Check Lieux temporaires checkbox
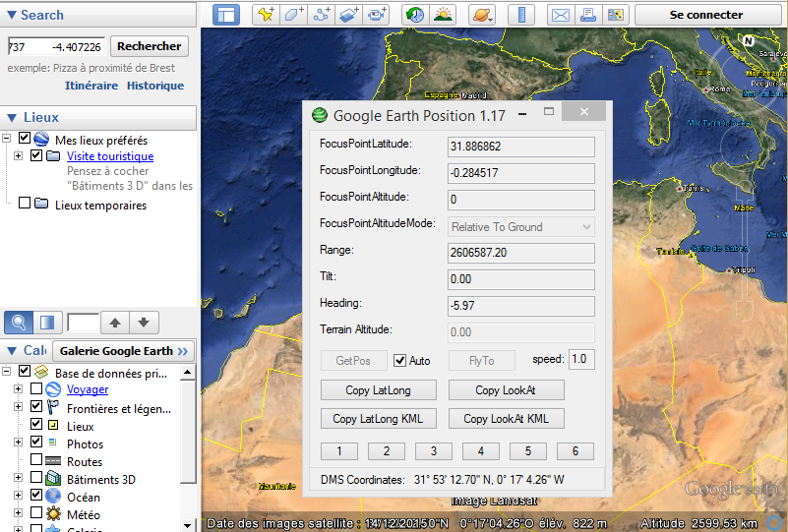788x532 pixels. click(25, 203)
